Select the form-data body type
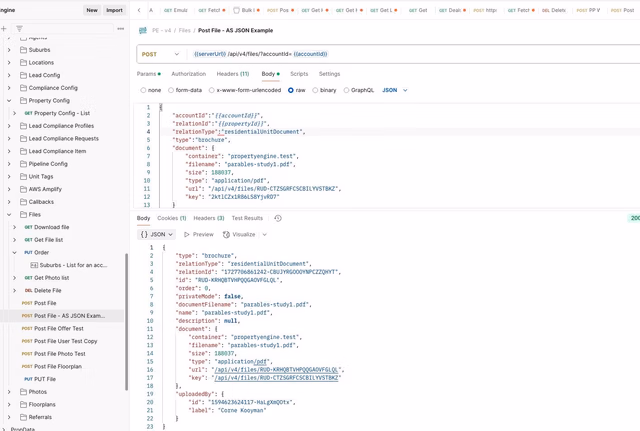 (x=171, y=90)
